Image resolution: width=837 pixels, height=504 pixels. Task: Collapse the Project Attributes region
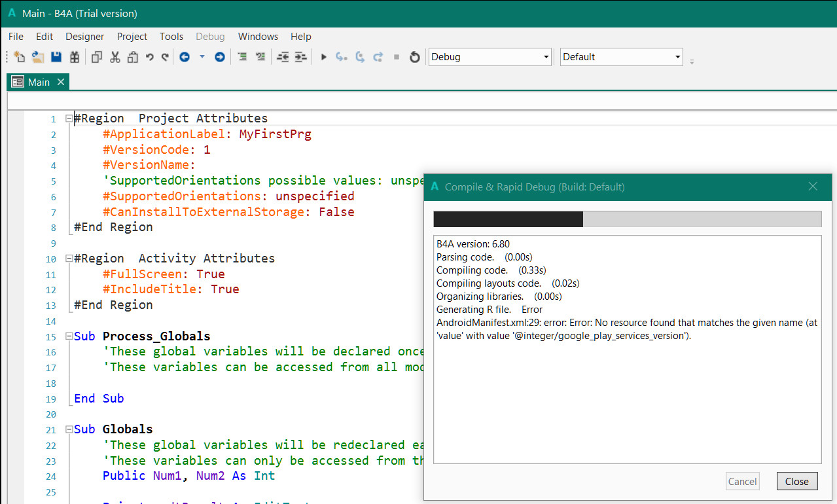click(x=69, y=119)
